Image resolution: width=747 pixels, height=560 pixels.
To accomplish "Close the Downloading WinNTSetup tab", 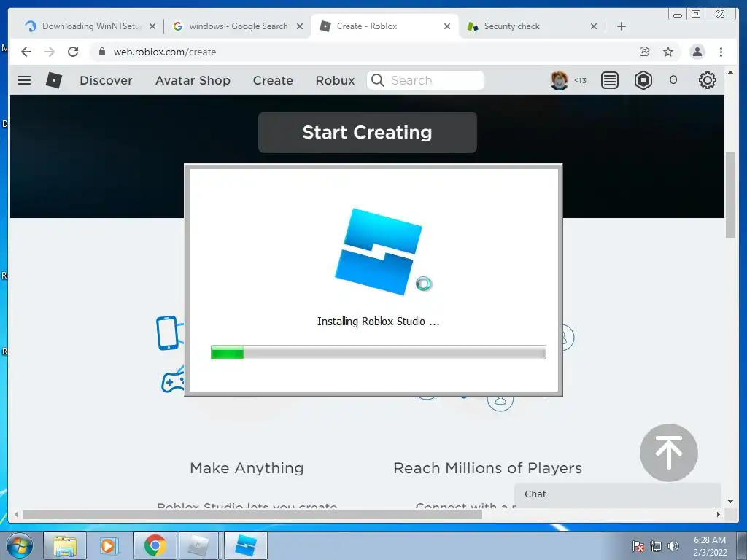I will pos(152,26).
